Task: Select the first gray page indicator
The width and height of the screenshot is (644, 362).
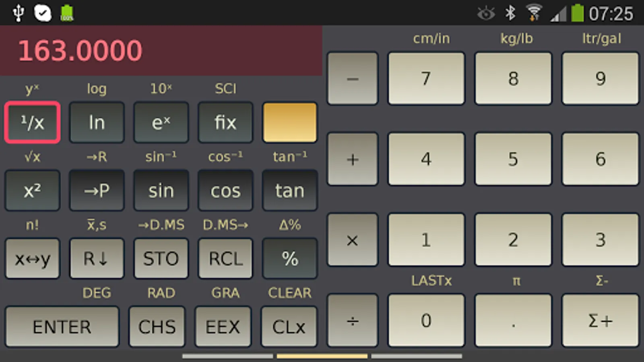Action: tap(227, 356)
